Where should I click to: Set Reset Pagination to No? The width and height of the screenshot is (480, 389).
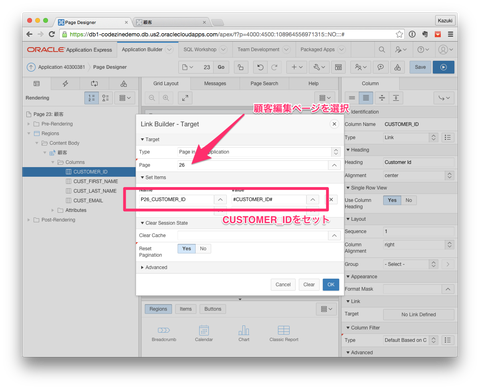tap(203, 249)
